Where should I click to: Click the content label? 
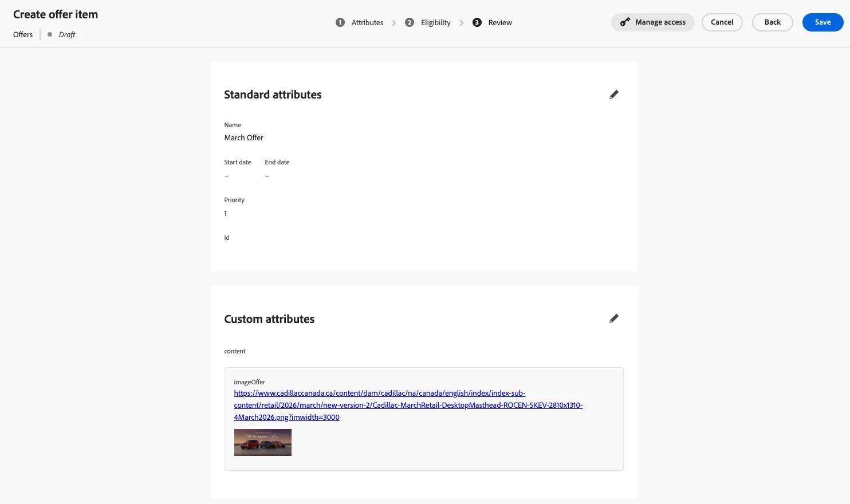235,351
